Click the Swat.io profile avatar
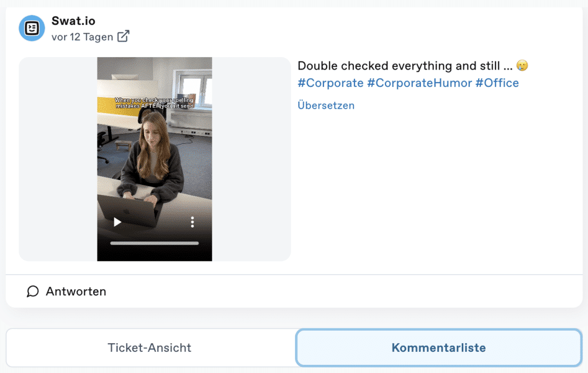588x373 pixels. point(32,28)
